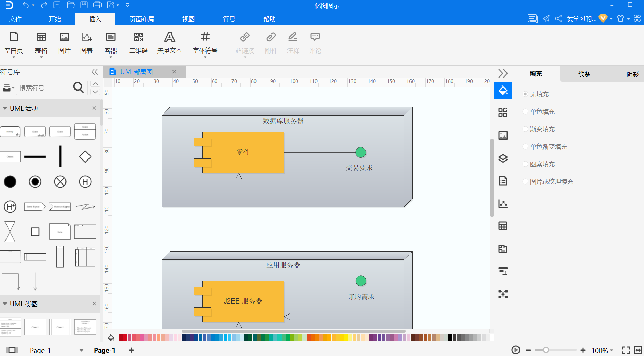Screen dimensions: 644x356
Task: Toggle full screen fit icon
Action: (x=626, y=350)
